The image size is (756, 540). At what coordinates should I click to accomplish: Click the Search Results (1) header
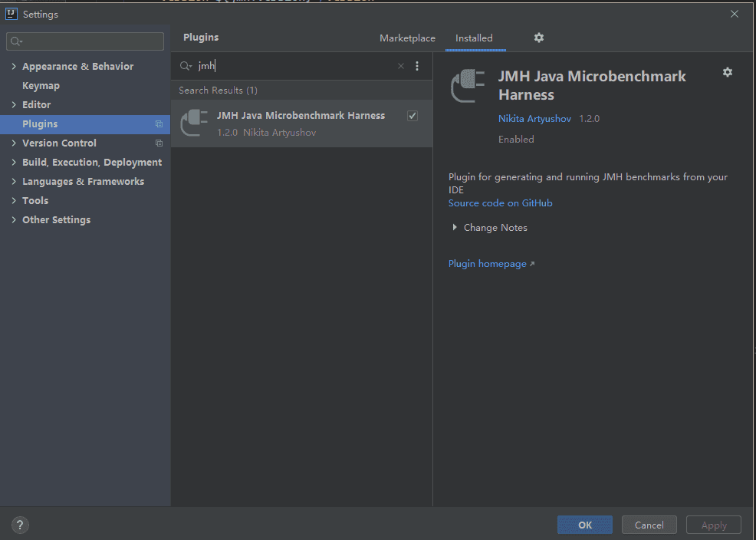click(x=218, y=91)
